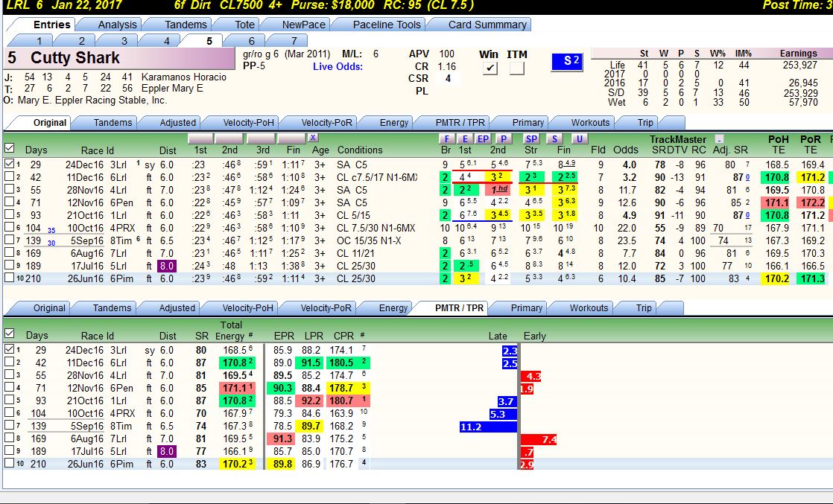Check lower PMTR row 5 checkbox for 21Oct16
The image size is (833, 504).
[9, 400]
